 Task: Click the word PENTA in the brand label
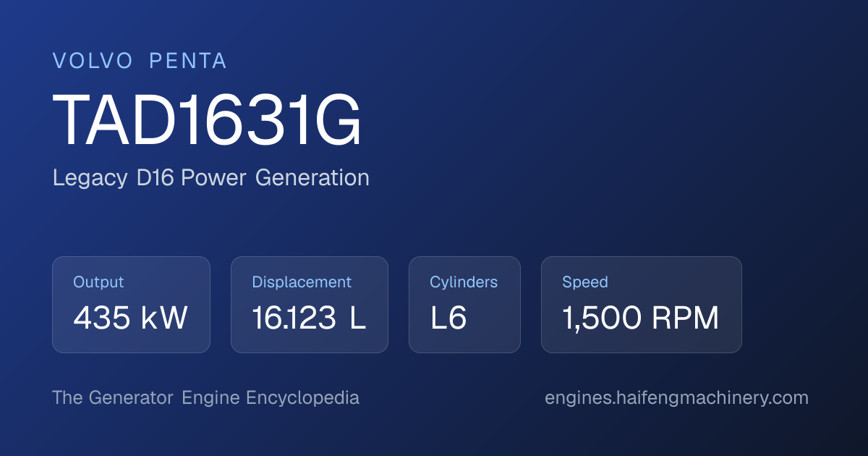[188, 61]
